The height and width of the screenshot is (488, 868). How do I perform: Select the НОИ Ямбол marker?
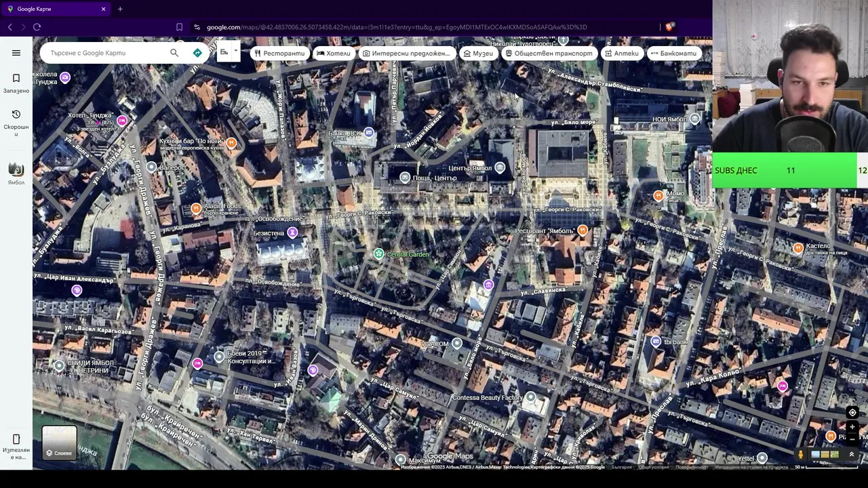695,119
